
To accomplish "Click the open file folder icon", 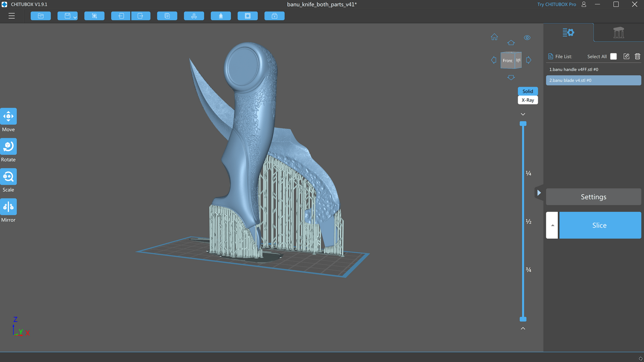I will 40,16.
